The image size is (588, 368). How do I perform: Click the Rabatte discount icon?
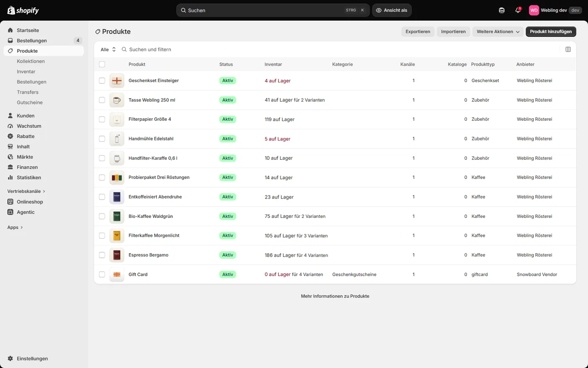tap(10, 136)
